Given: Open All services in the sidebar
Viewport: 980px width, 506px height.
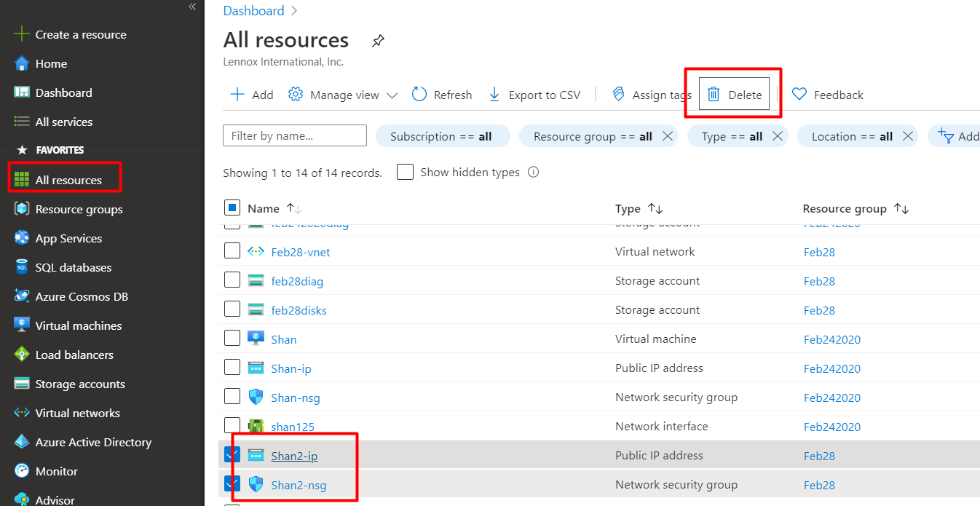Looking at the screenshot, I should [x=64, y=122].
